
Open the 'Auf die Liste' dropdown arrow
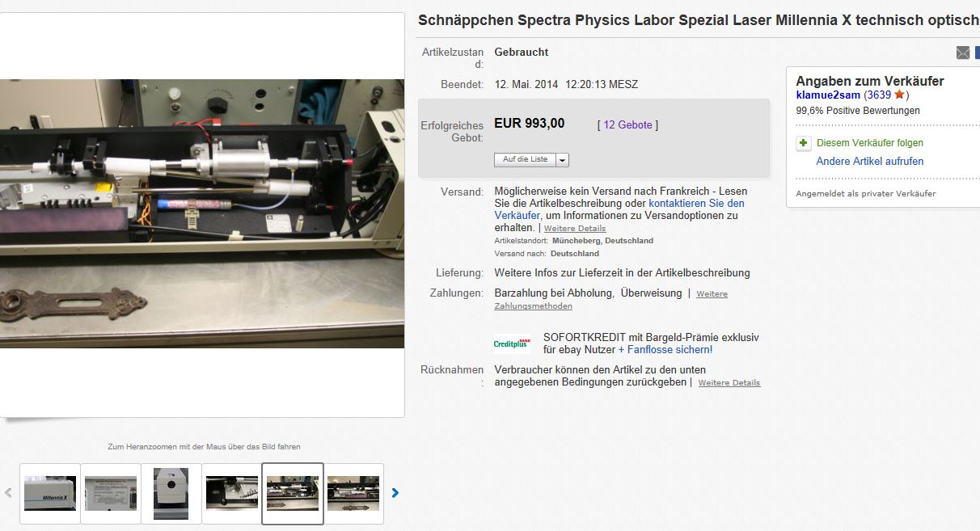click(562, 160)
